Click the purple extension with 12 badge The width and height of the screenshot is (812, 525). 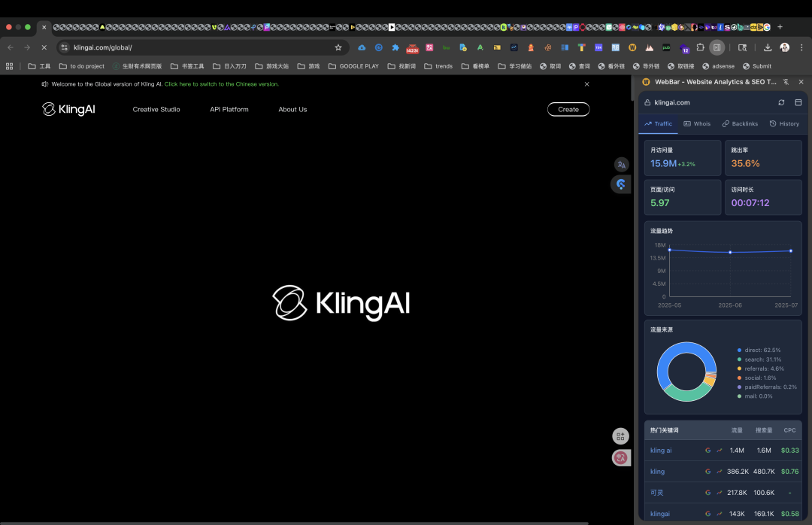click(x=683, y=48)
